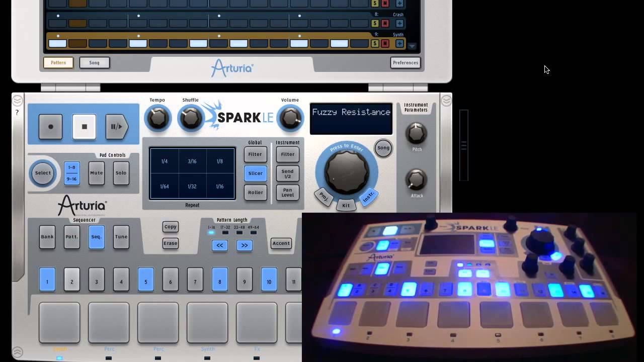
Task: Collapse panel using top-right chevron icon
Action: click(446, 101)
